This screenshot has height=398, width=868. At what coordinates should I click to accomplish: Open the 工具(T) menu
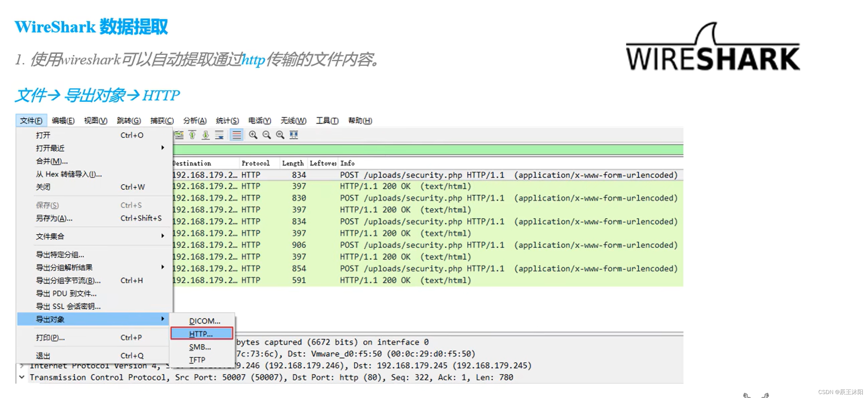click(327, 120)
